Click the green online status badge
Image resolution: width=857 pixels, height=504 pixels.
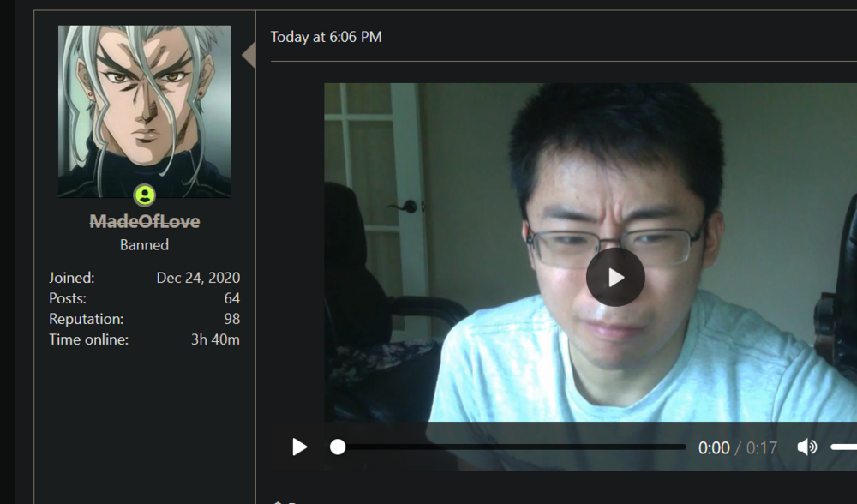[144, 195]
